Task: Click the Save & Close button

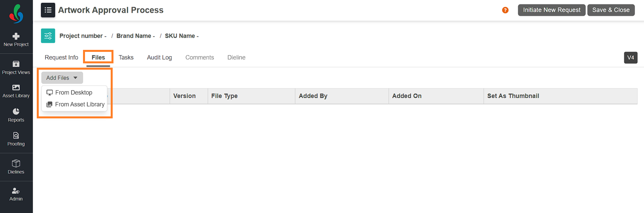Action: point(611,10)
